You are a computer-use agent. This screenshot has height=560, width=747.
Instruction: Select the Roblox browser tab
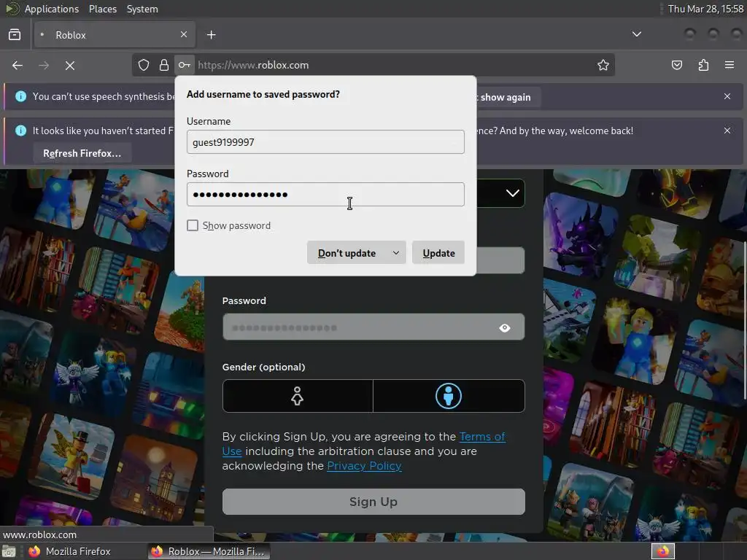coord(115,35)
